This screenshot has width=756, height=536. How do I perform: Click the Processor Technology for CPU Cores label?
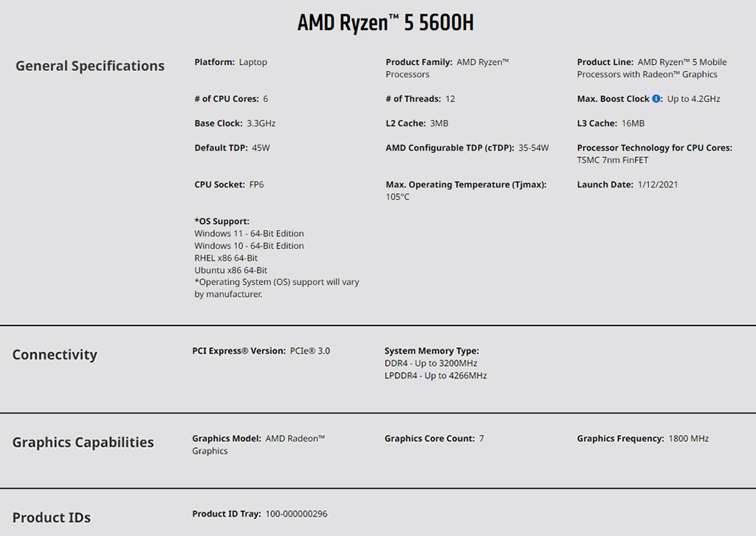pos(654,148)
